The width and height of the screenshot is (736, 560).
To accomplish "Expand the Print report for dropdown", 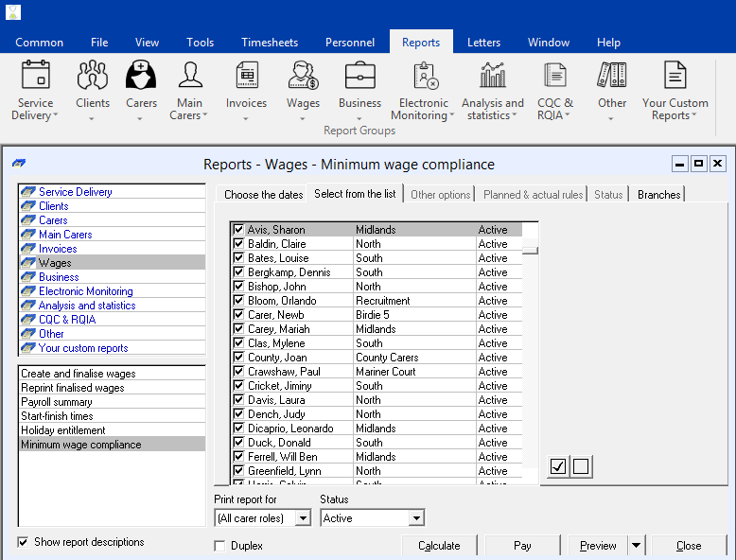I will point(302,518).
